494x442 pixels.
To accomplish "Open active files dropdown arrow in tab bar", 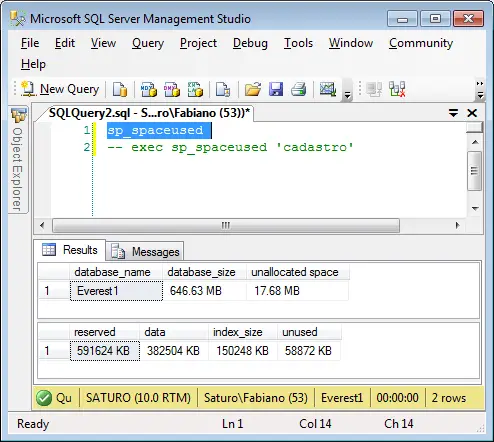I will click(x=453, y=113).
